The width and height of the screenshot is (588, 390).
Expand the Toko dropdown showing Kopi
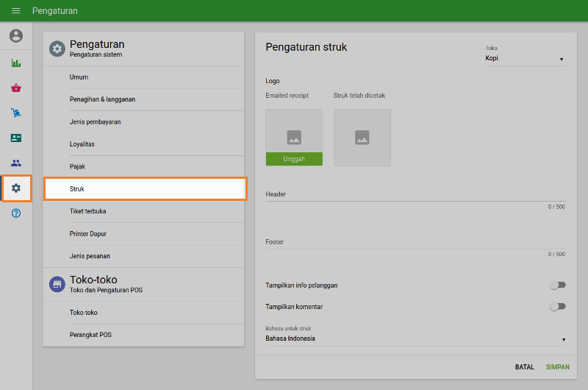[525, 58]
